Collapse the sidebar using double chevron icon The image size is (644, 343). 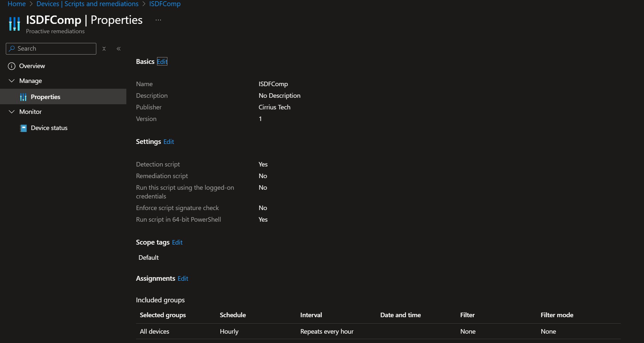(119, 49)
